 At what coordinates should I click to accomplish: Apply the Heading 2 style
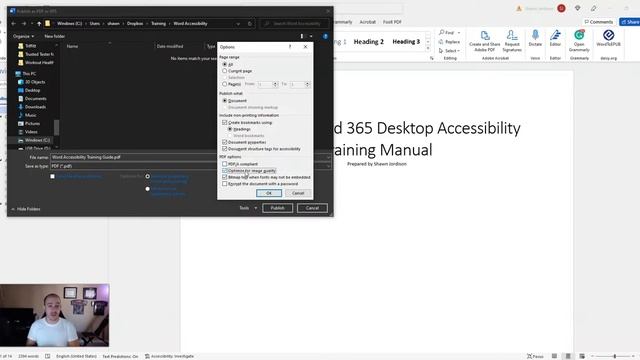[369, 42]
